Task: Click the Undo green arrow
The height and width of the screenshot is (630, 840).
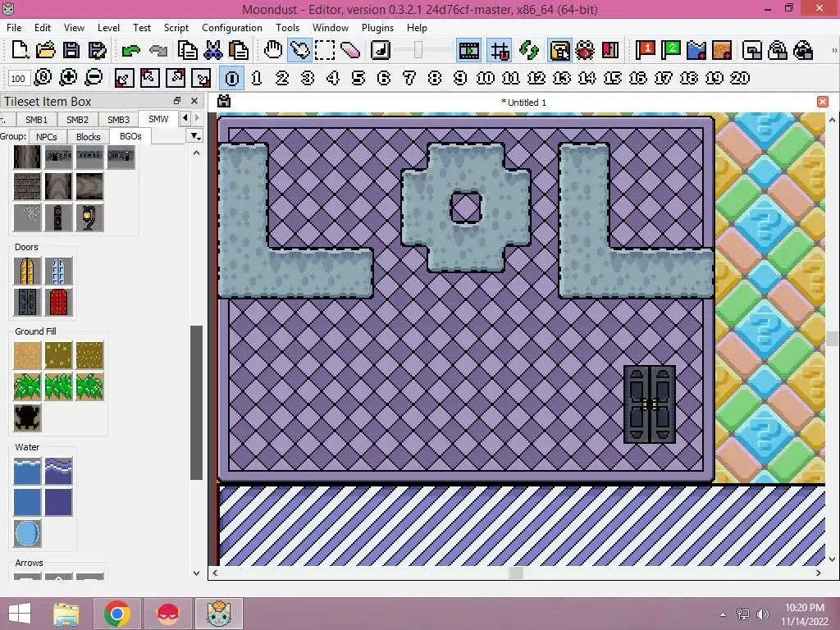Action: (x=130, y=51)
